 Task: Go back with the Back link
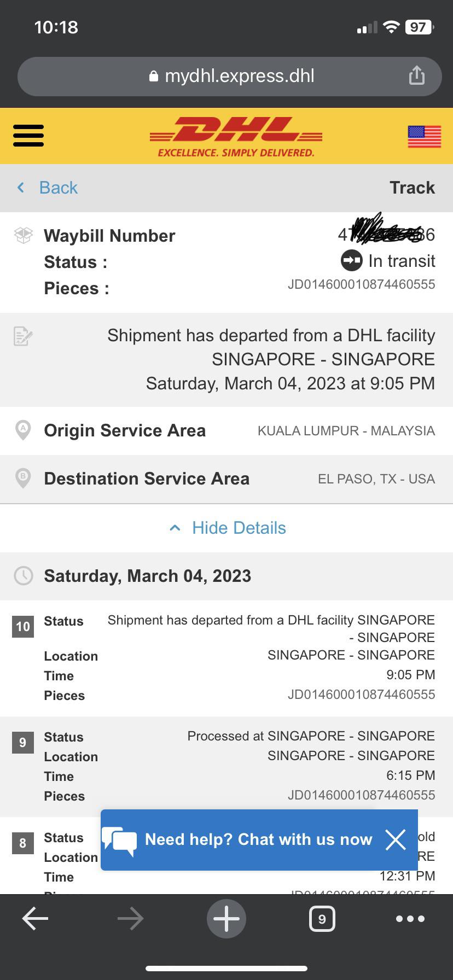point(48,188)
